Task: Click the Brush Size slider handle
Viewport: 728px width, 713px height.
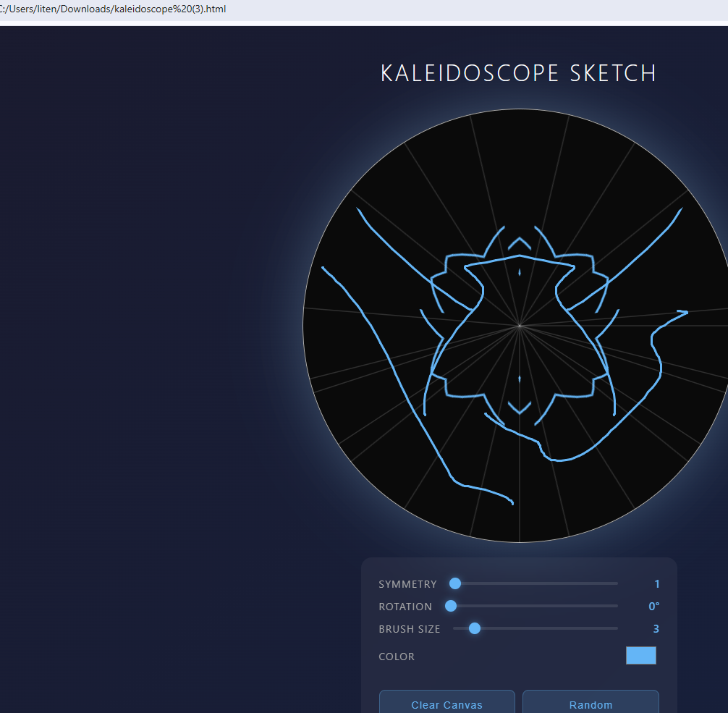Action: point(475,628)
